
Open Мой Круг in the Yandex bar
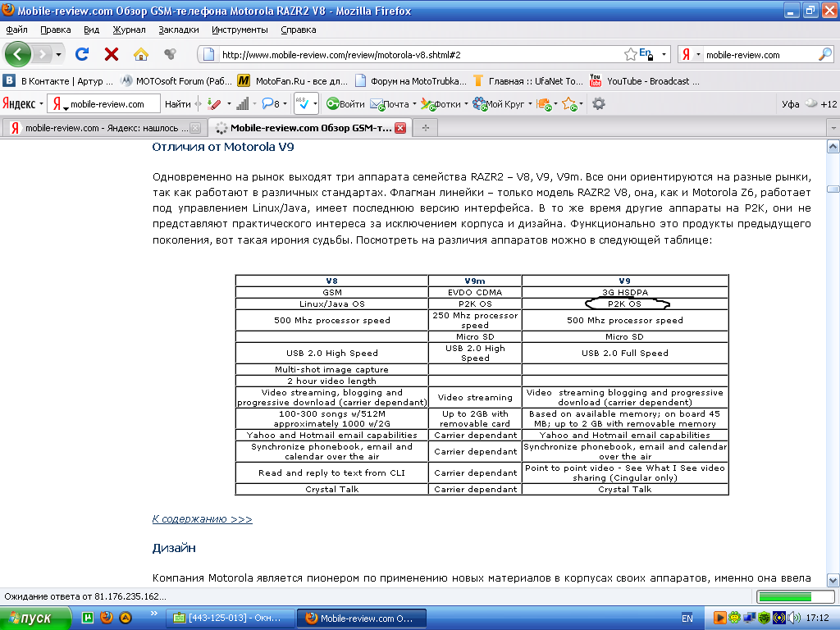499,104
